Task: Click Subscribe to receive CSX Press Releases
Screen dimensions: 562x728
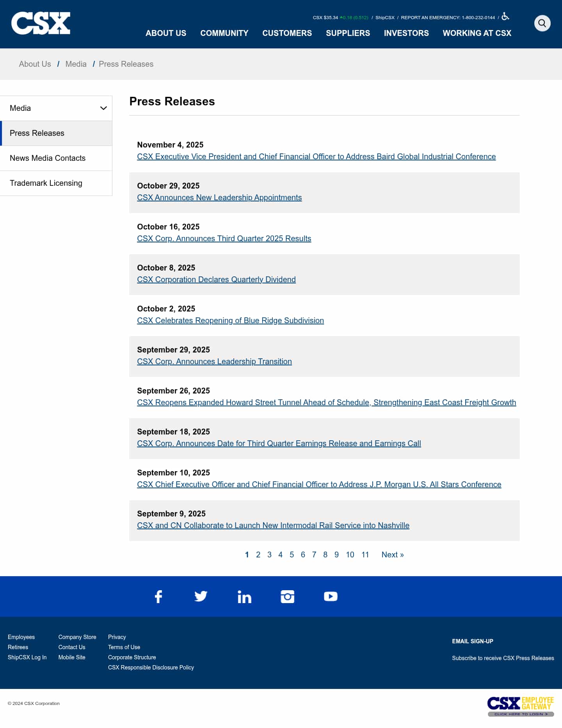Action: tap(503, 658)
